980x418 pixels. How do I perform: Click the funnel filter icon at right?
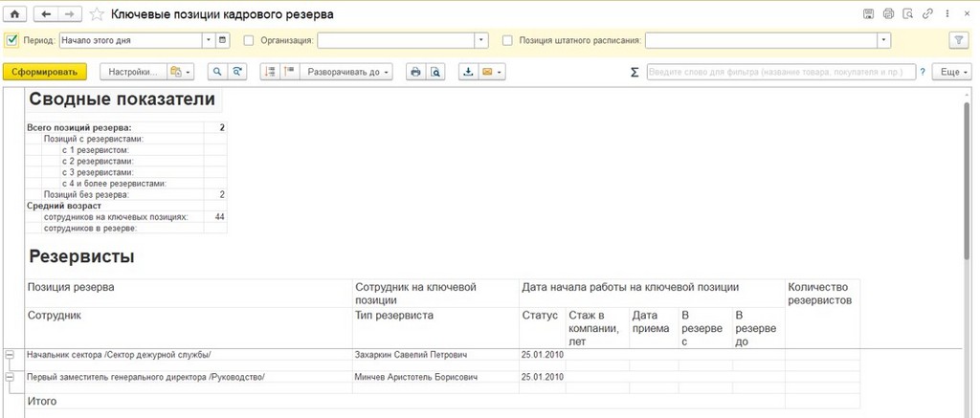click(x=957, y=40)
